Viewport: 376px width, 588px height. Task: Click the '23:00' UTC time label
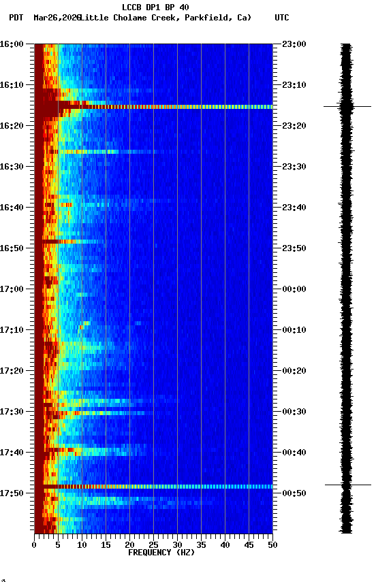[x=294, y=44]
